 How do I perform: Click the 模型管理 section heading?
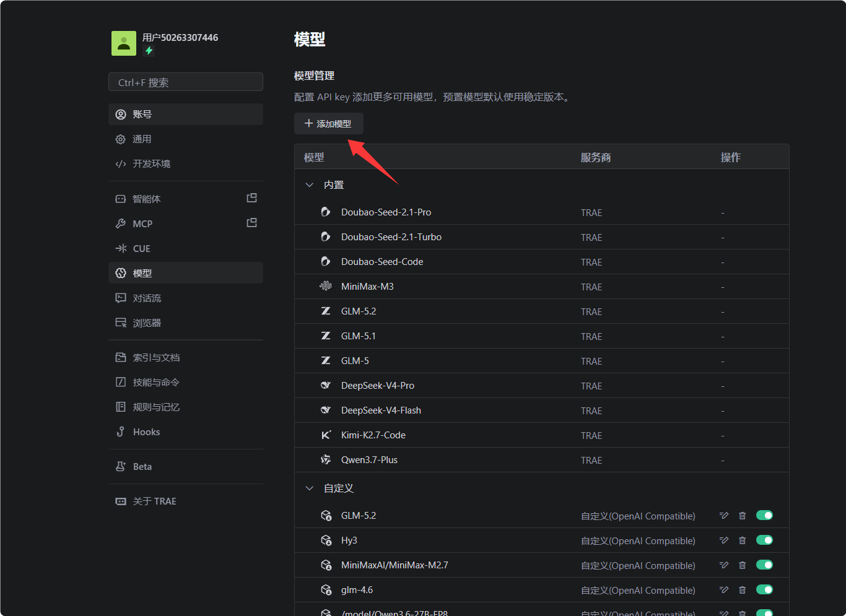coord(314,76)
